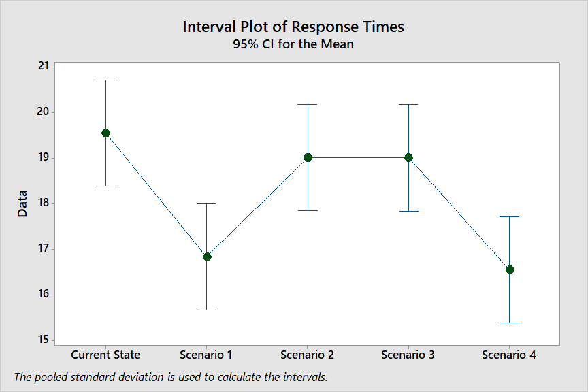Click the y-axis tick label 21
The width and height of the screenshot is (588, 392).
click(44, 66)
